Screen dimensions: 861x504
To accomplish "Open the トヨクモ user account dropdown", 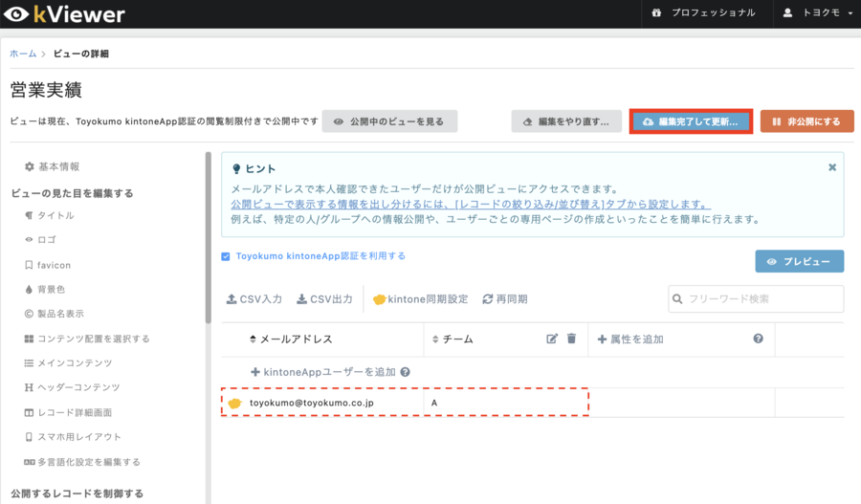I will [820, 12].
